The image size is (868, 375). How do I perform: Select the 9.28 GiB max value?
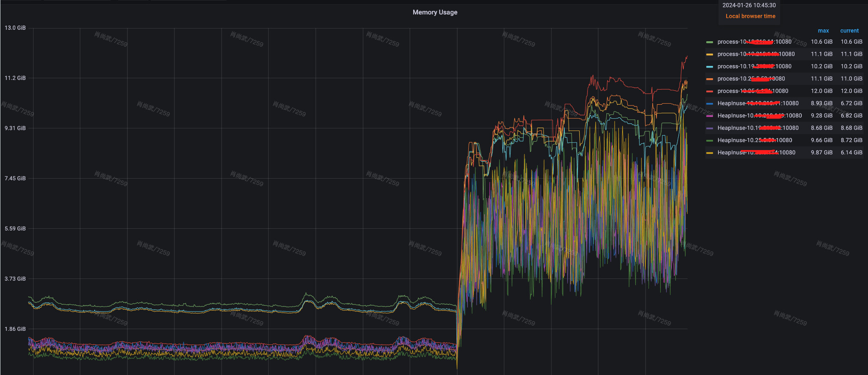click(x=821, y=116)
